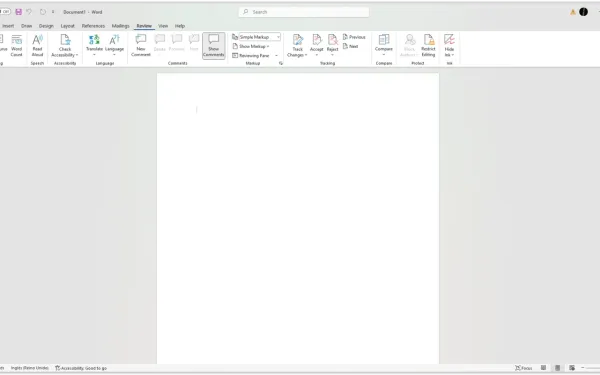600x375 pixels.
Task: Expand the Accept dropdown arrow
Action: coord(316,55)
